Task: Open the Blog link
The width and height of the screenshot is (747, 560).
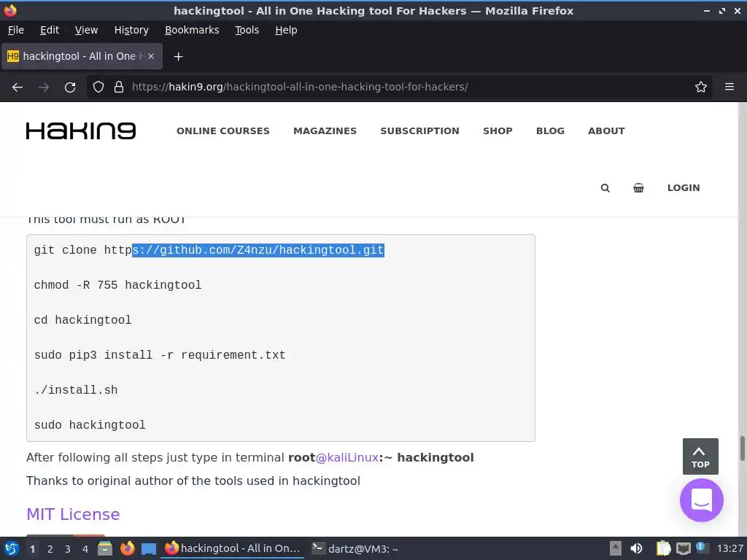Action: [x=550, y=131]
